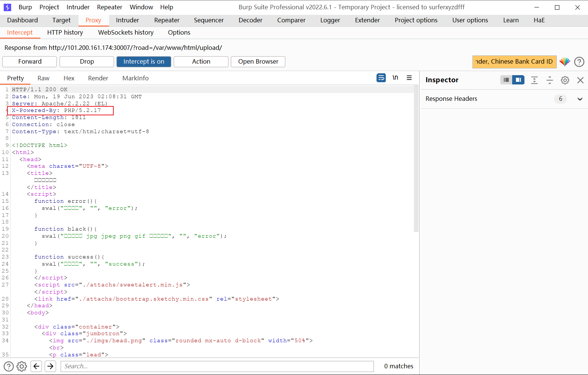The width and height of the screenshot is (588, 375).
Task: Open Proxy Options sub-tab
Action: click(x=179, y=33)
